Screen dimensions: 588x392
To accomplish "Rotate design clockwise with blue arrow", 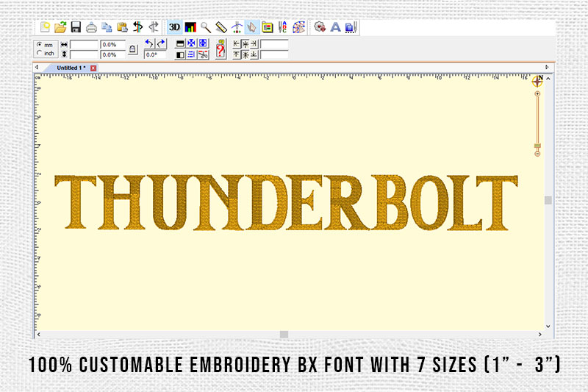I will click(161, 43).
